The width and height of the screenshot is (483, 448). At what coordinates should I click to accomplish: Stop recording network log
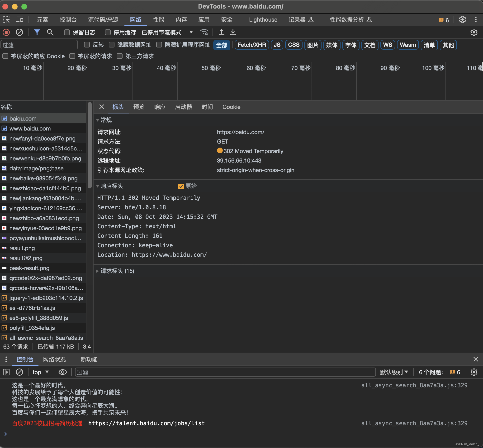tap(6, 32)
